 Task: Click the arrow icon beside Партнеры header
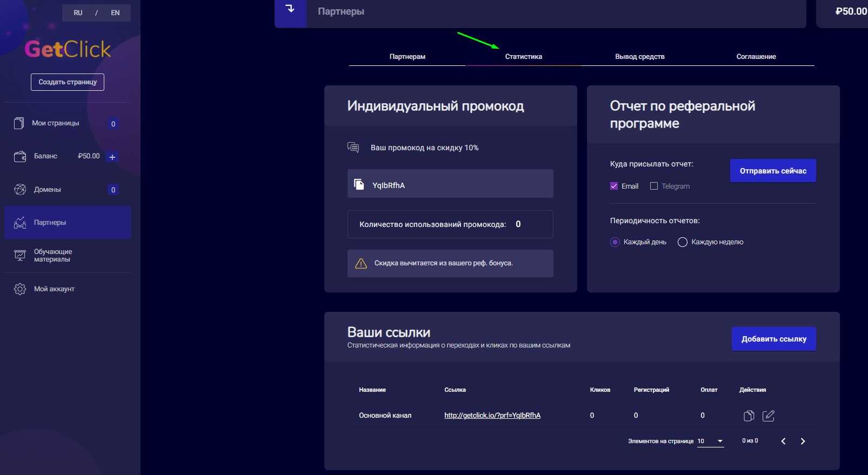290,9
